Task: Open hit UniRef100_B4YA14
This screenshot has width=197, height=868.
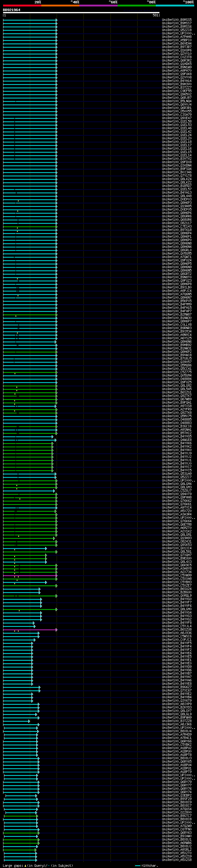Action: 177,81
